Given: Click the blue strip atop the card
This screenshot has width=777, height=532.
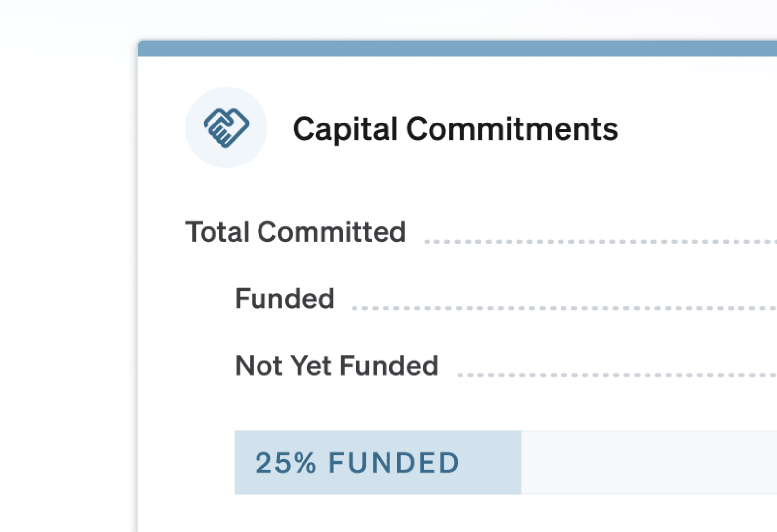Looking at the screenshot, I should pyautogui.click(x=457, y=48).
